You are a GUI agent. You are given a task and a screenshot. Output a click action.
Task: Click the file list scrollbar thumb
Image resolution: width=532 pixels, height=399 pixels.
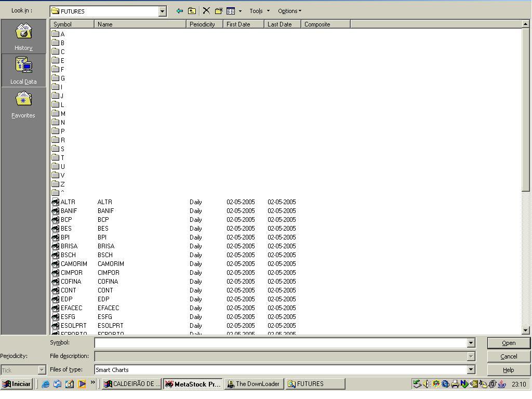[x=526, y=110]
